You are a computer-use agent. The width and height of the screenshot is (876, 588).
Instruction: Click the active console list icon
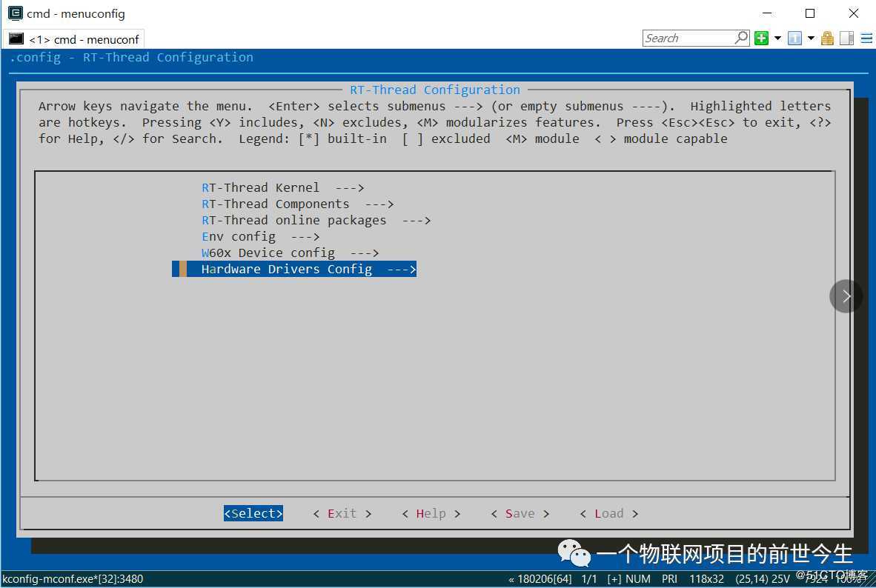click(x=794, y=38)
